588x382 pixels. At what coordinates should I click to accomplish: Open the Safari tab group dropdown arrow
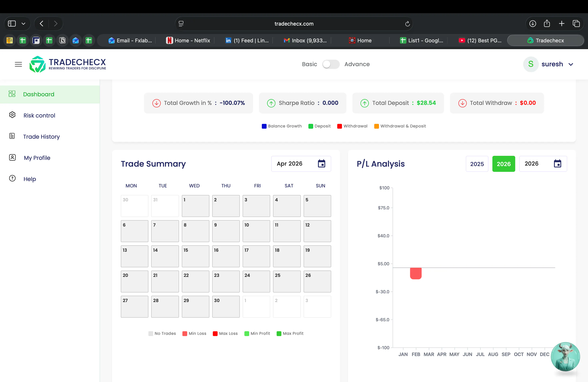pos(23,24)
